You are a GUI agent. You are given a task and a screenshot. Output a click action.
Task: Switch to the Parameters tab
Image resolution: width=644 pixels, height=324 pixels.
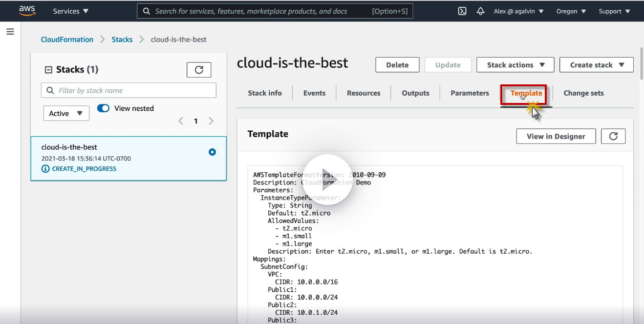pyautogui.click(x=470, y=93)
